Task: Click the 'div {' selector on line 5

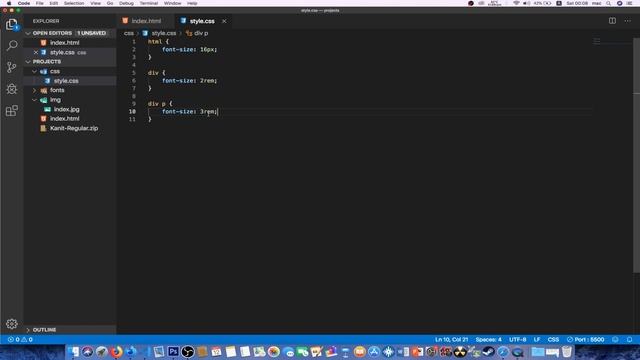Action: click(157, 73)
